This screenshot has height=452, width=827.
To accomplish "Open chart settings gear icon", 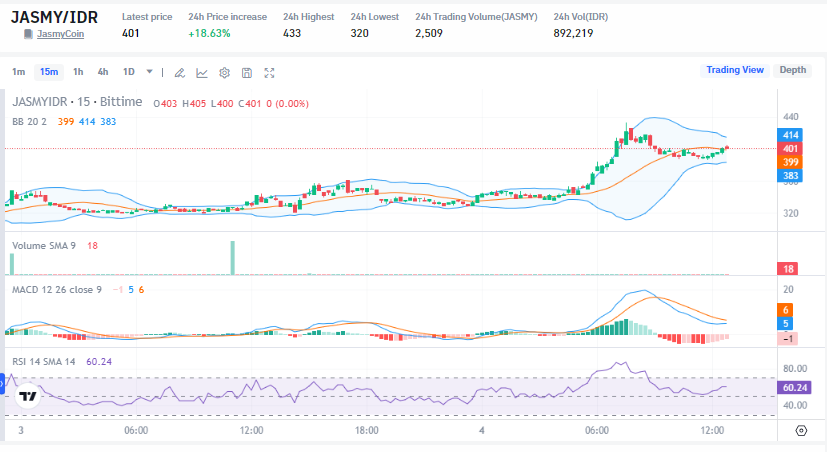I will 224,72.
